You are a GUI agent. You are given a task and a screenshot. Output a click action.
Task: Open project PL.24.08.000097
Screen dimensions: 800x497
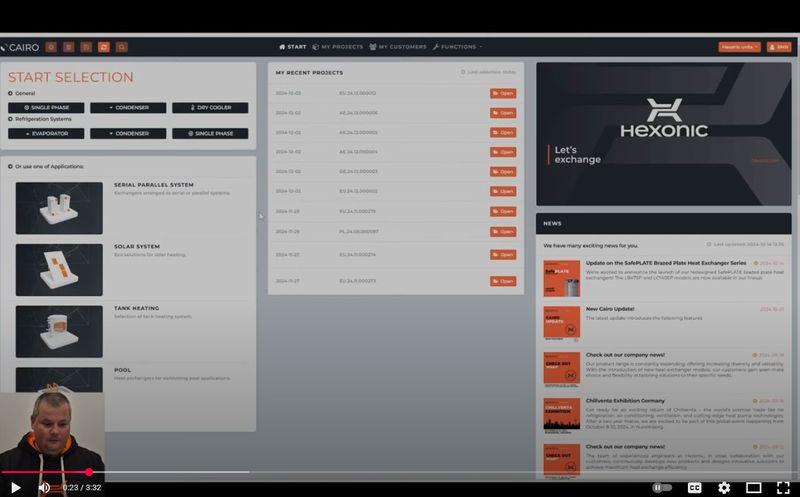click(x=503, y=232)
